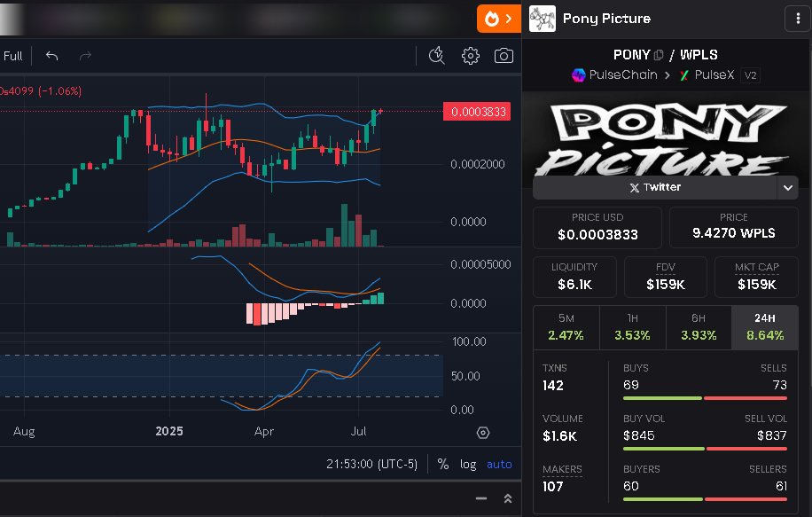Click the PulseX exchange link

point(707,75)
